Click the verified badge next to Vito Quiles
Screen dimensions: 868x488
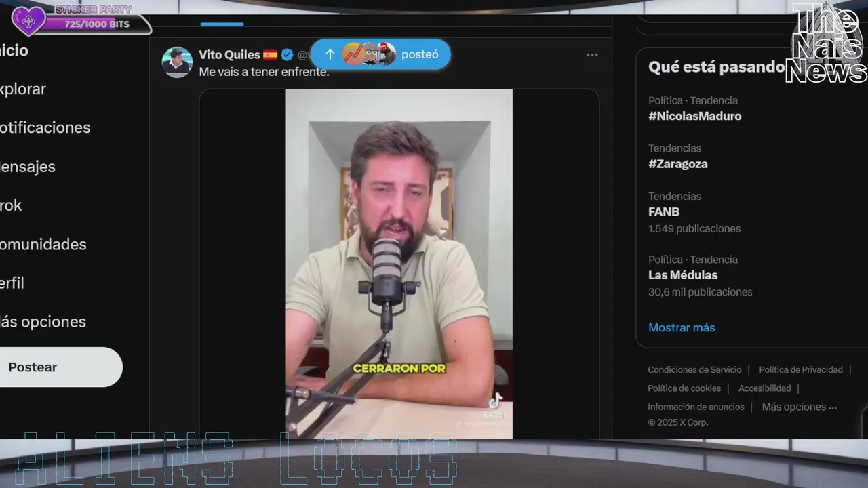[288, 55]
